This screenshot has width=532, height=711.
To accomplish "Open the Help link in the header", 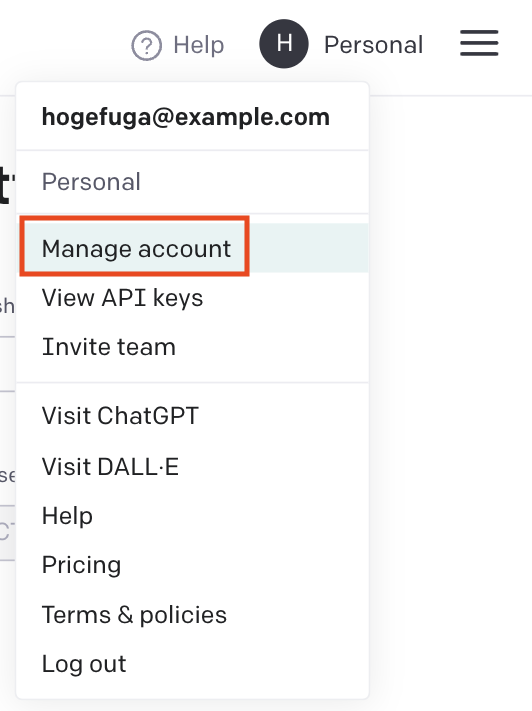I will [199, 45].
